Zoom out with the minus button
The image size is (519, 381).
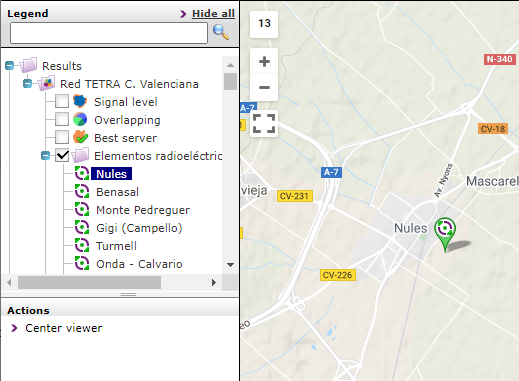pos(264,88)
